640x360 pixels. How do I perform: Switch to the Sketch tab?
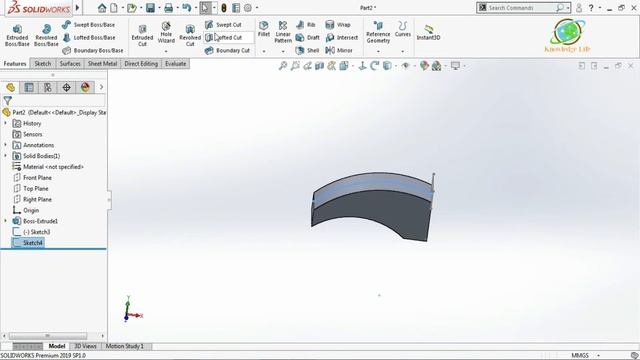click(43, 64)
